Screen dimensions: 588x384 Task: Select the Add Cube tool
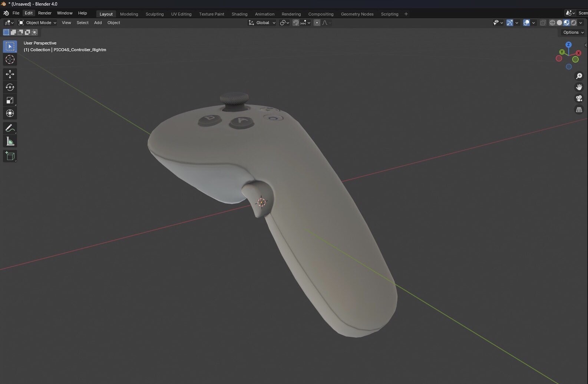click(x=10, y=156)
